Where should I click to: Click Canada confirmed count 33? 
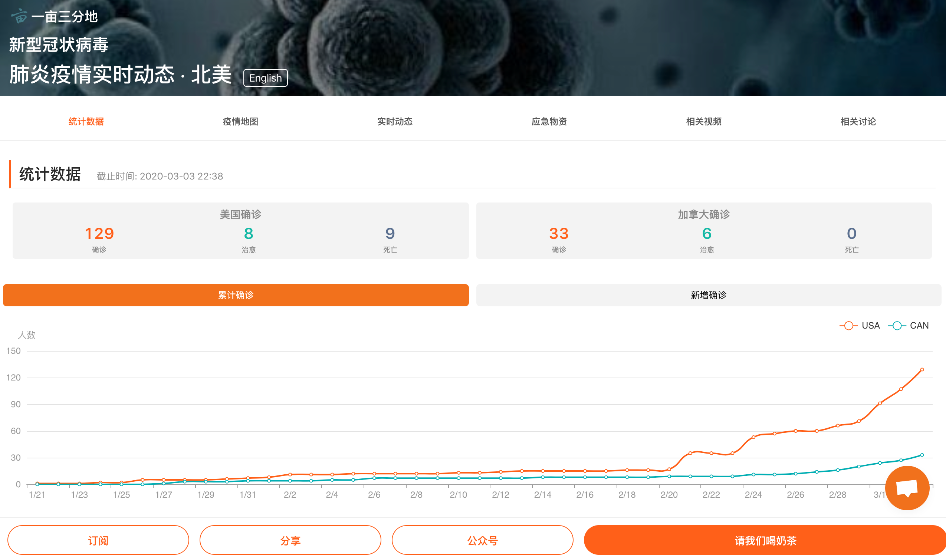(x=559, y=234)
